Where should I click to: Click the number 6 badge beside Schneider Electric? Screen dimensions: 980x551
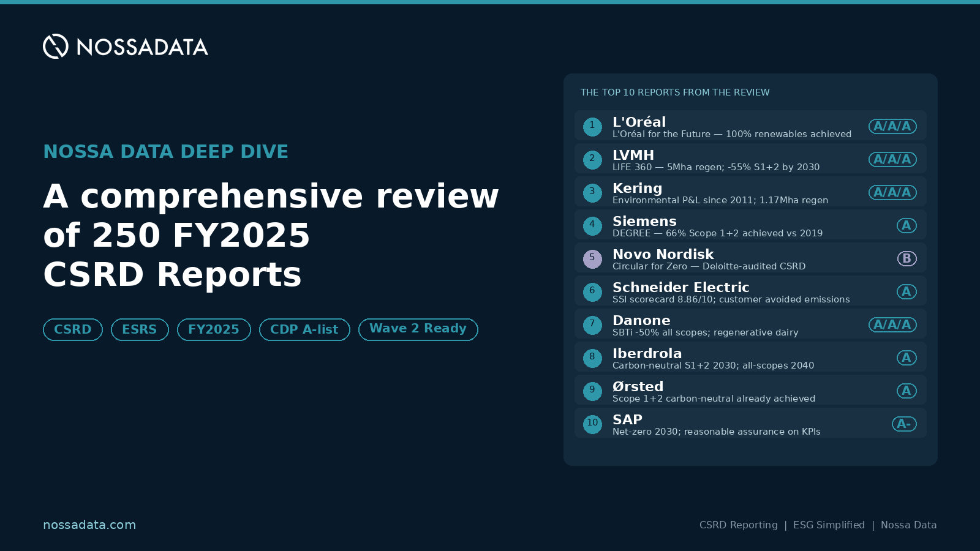coord(592,292)
